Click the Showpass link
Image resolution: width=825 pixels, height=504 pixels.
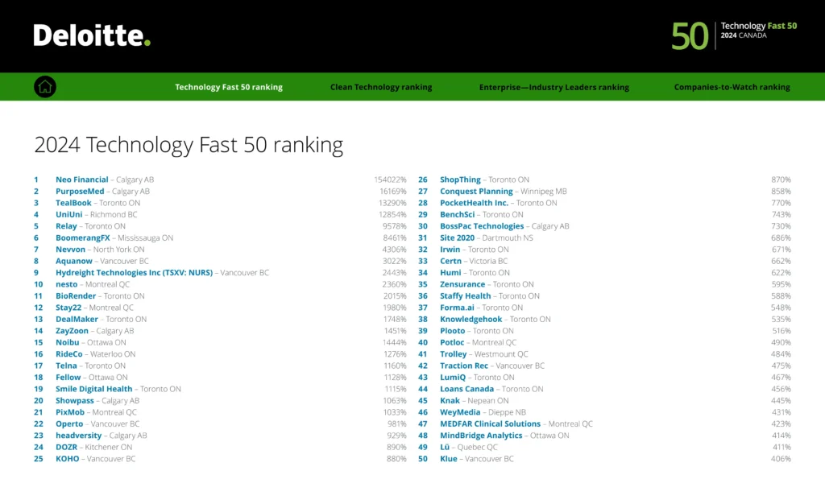pos(75,400)
